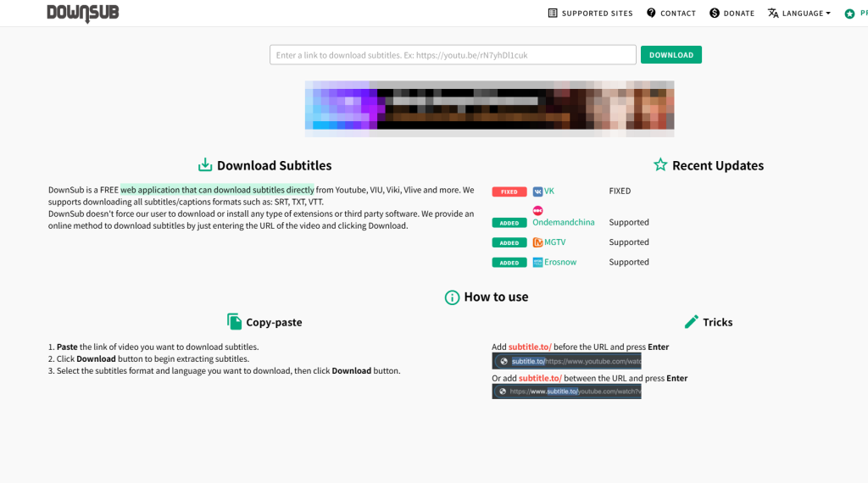The height and width of the screenshot is (483, 868).
Task: Click the 'Select the subtitles format' step
Action: coord(224,370)
